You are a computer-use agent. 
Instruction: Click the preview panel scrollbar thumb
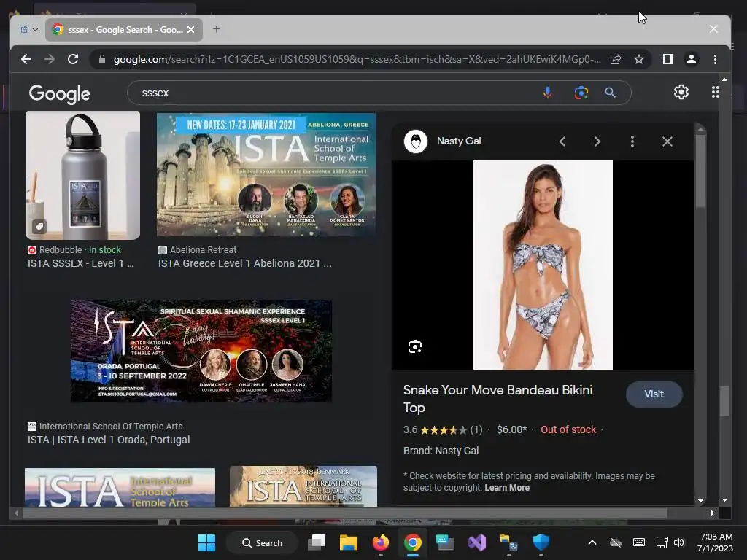coord(700,171)
